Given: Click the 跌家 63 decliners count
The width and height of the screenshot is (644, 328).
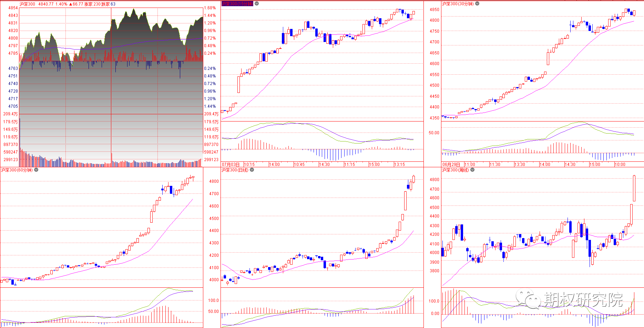Looking at the screenshot, I should point(109,4).
